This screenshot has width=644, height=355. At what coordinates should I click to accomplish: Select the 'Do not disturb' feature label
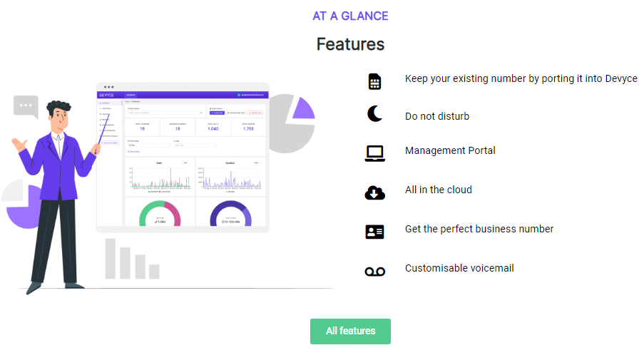click(436, 116)
